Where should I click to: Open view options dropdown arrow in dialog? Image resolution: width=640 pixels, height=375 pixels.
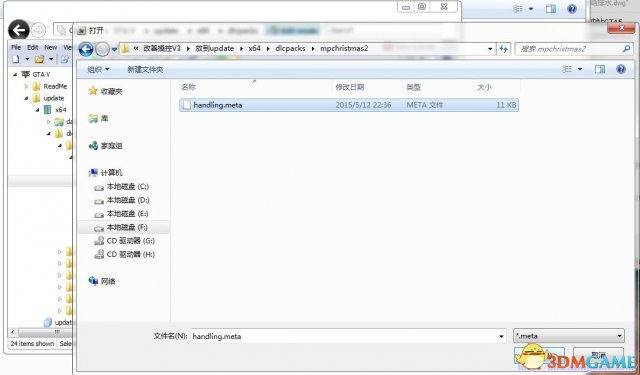580,70
